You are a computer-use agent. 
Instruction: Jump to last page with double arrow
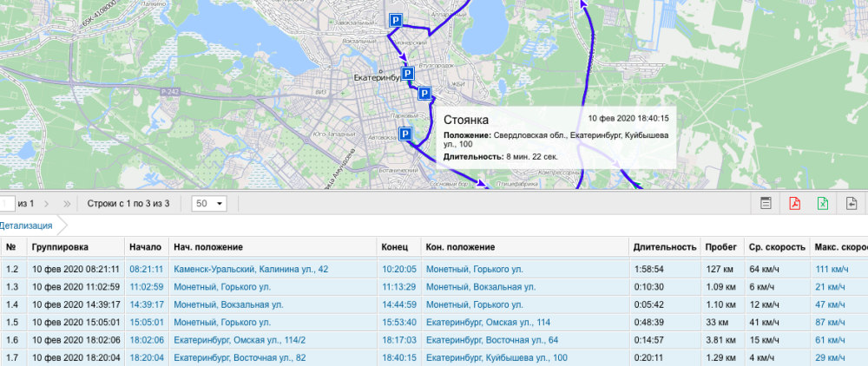[68, 204]
